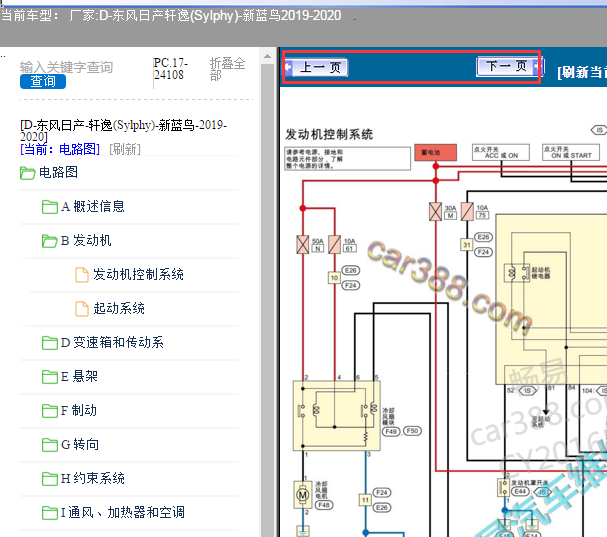Click the folder icon beside F 制动
This screenshot has height=537, width=607.
pyautogui.click(x=50, y=411)
